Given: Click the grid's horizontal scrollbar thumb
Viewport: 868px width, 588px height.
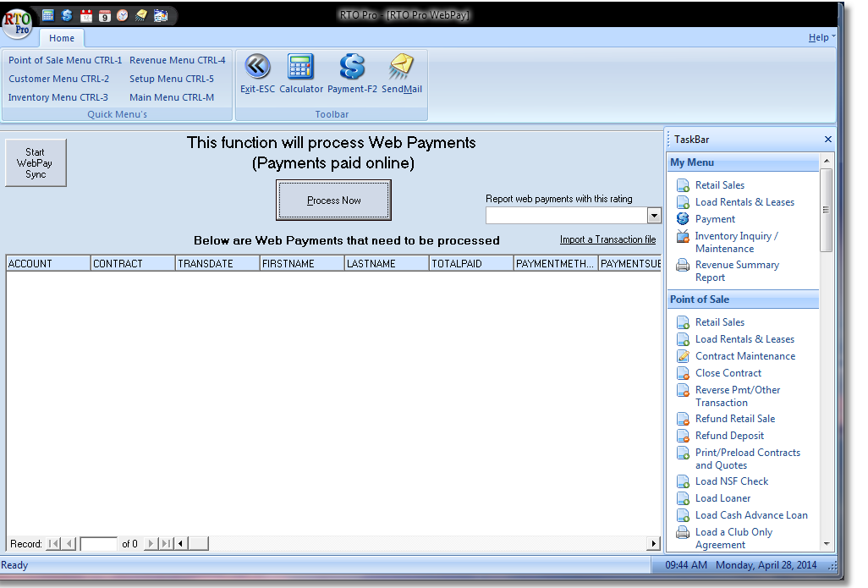Looking at the screenshot, I should (199, 543).
